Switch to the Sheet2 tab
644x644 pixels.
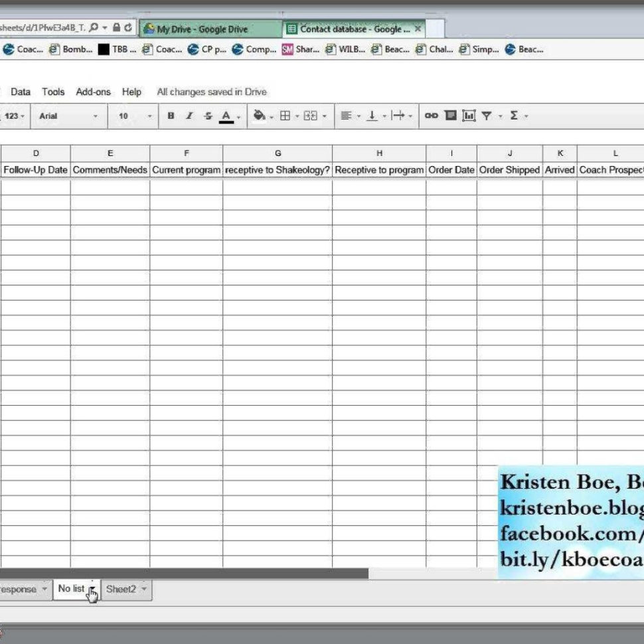121,589
